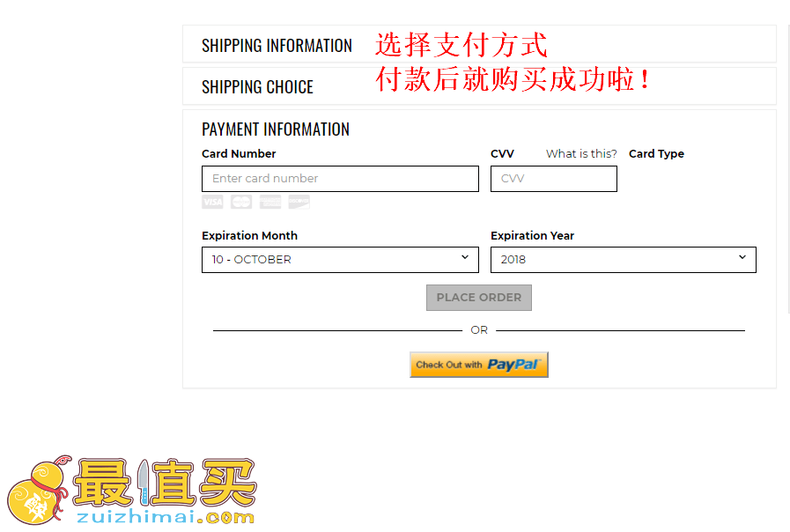Image resolution: width=790 pixels, height=532 pixels.
Task: Click the PLACE ORDER button
Action: [478, 298]
